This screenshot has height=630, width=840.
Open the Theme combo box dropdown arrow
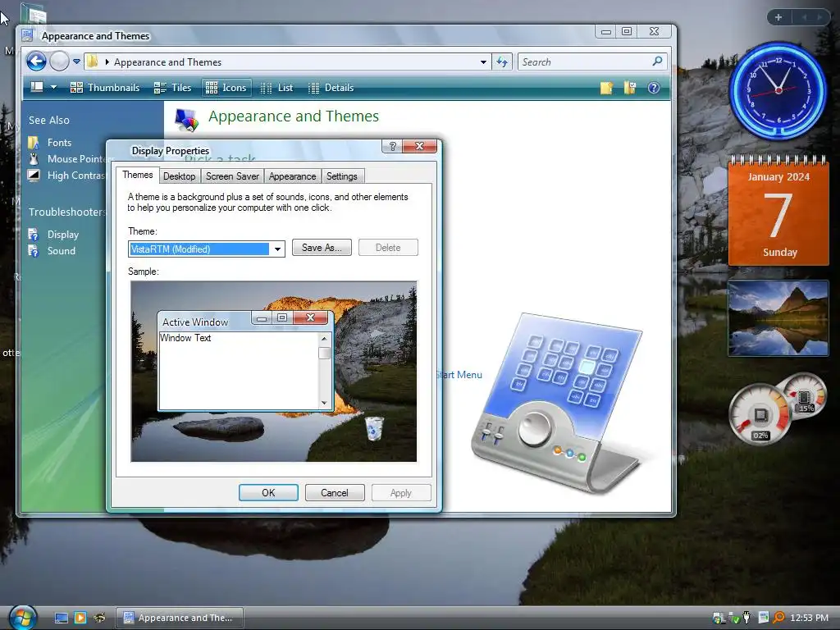(277, 249)
